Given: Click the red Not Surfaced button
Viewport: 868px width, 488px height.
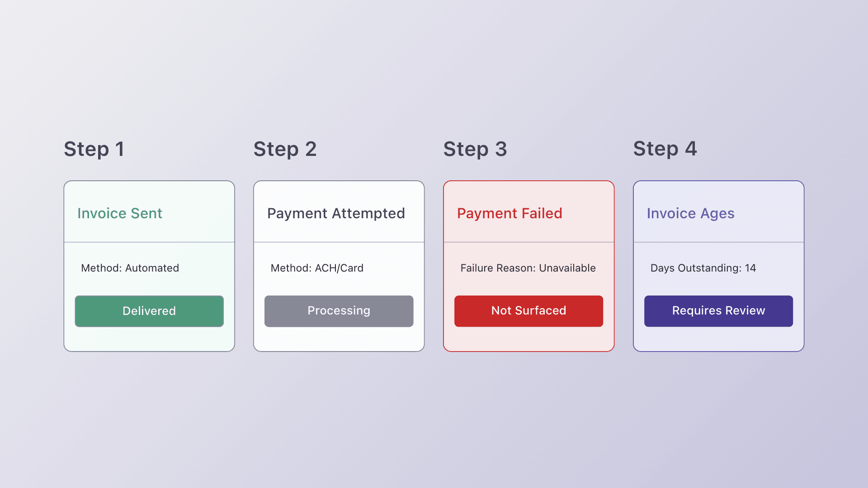Looking at the screenshot, I should (528, 311).
